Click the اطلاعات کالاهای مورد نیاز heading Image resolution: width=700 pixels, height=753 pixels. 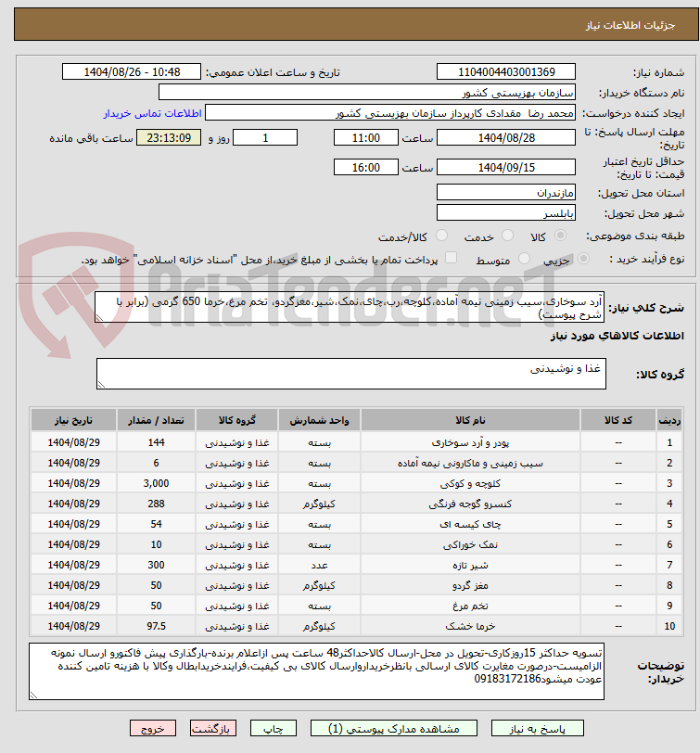[x=617, y=336]
